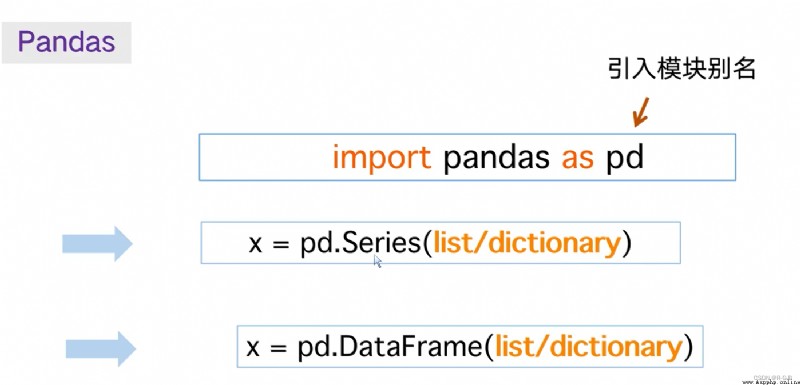The width and height of the screenshot is (800, 385).
Task: Click the word 'pandas' in the import statement
Action: click(496, 158)
